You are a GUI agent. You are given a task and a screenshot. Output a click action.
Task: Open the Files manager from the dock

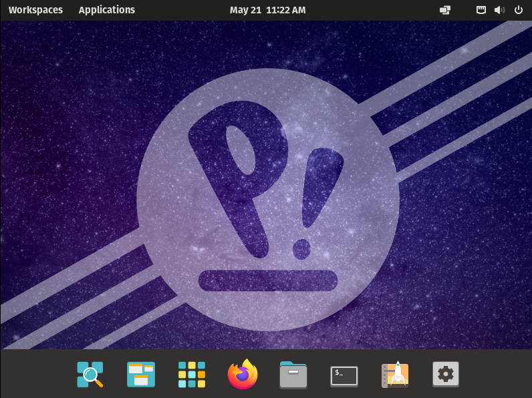pos(293,375)
